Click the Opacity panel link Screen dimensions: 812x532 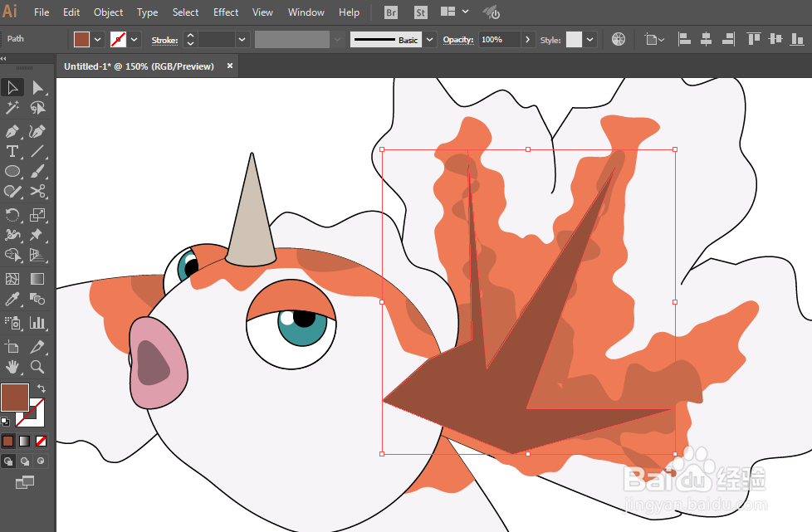pyautogui.click(x=458, y=40)
